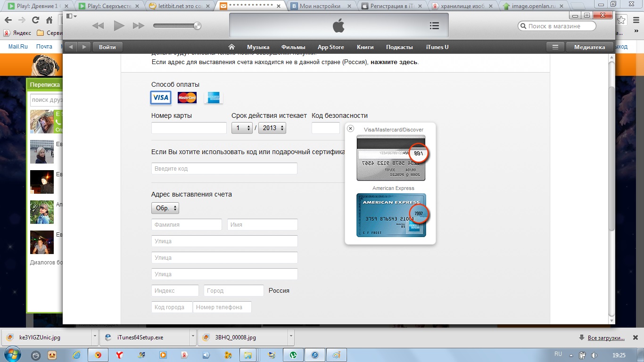Image resolution: width=644 pixels, height=362 pixels.
Task: Click the Введите код field
Action: pos(224,169)
